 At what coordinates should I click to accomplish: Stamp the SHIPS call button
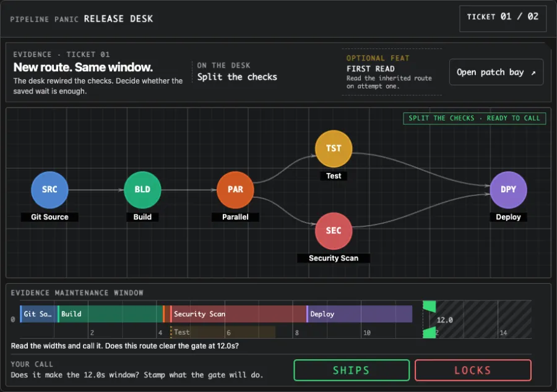click(x=352, y=370)
